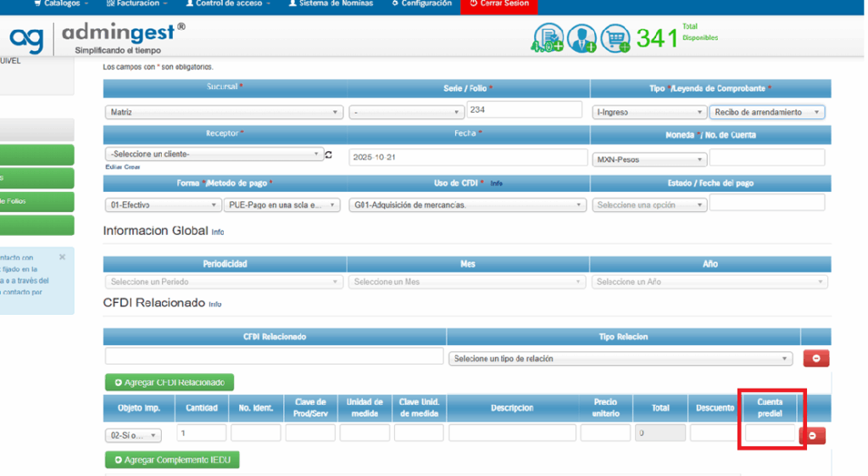The height and width of the screenshot is (476, 868).
Task: Click the add client person icon
Action: [582, 38]
